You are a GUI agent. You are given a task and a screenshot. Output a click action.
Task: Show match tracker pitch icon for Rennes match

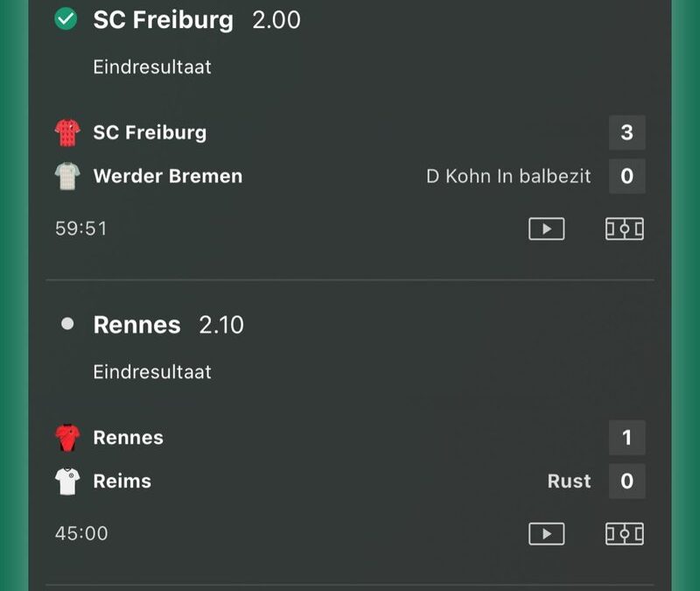click(x=624, y=534)
